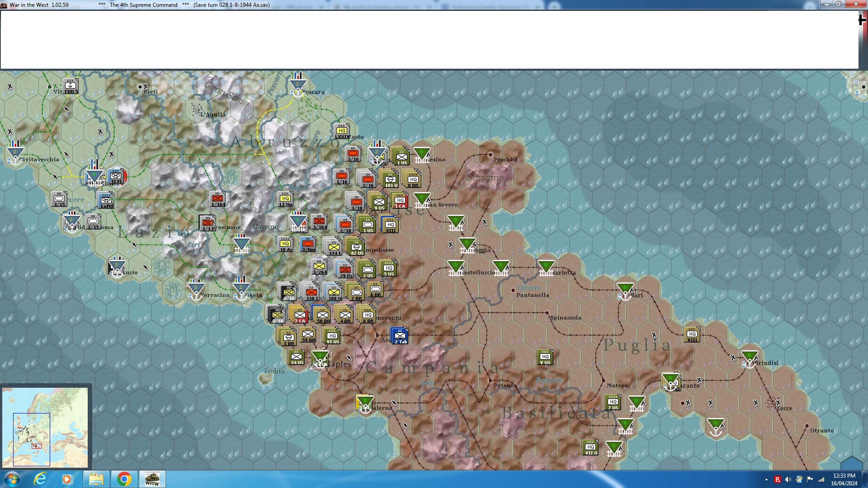Open Google Chrome from the taskbar
868x488 pixels.
[124, 479]
